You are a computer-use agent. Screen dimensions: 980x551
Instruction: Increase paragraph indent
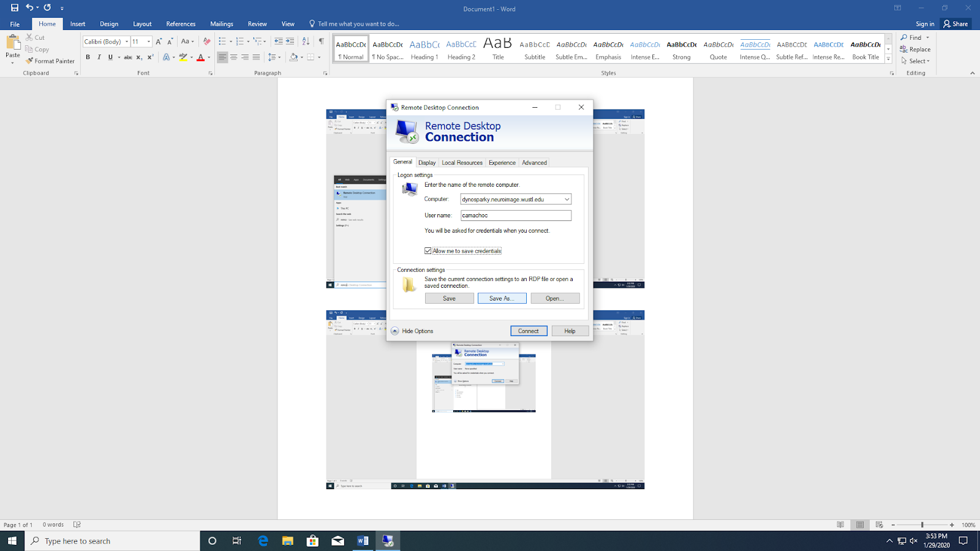pyautogui.click(x=290, y=42)
